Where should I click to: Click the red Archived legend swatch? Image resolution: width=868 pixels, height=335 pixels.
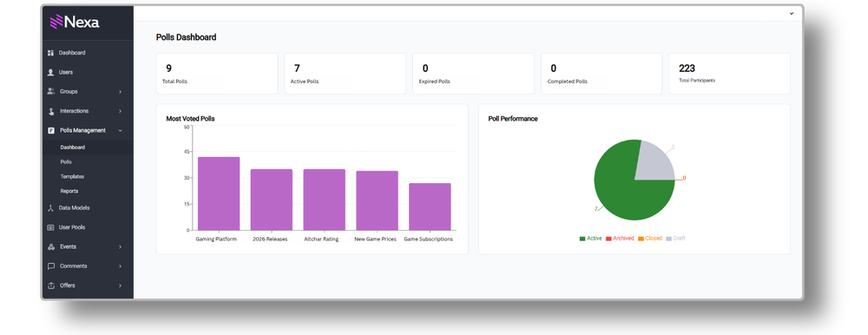(608, 240)
